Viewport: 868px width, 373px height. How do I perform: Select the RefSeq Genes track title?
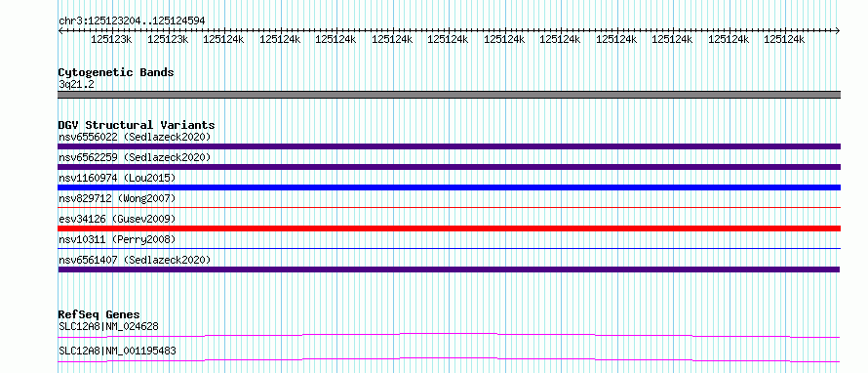tap(99, 314)
